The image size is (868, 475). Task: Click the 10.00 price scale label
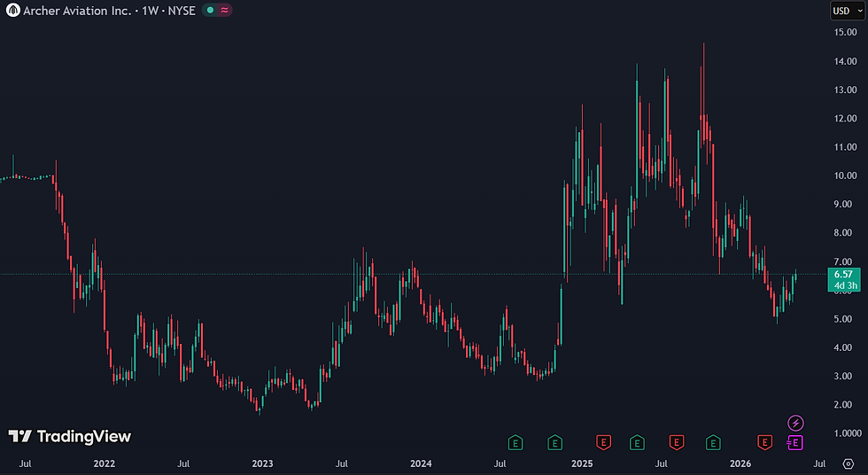point(845,175)
